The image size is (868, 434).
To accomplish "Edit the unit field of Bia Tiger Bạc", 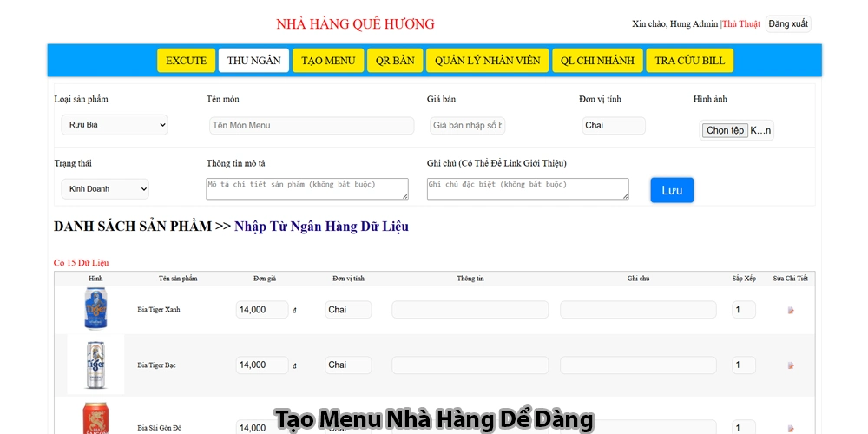I will [348, 365].
